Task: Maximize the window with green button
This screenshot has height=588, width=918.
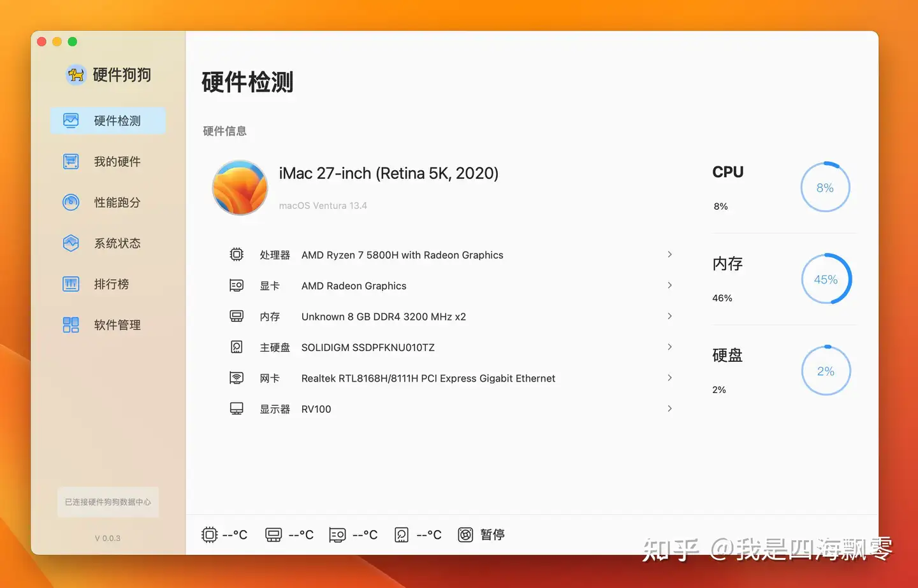Action: point(73,41)
